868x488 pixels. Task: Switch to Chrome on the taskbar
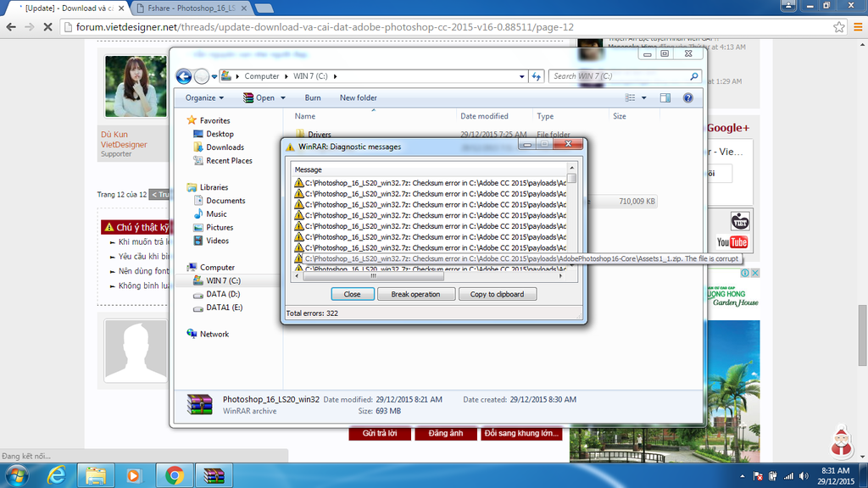tap(175, 476)
